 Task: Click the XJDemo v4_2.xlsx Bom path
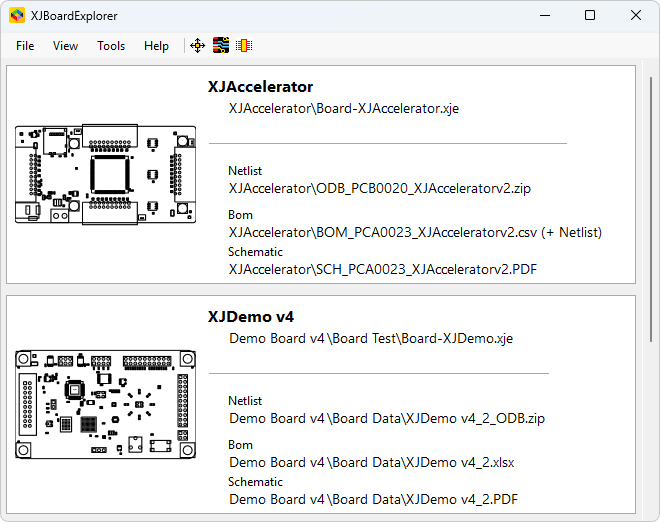click(371, 462)
